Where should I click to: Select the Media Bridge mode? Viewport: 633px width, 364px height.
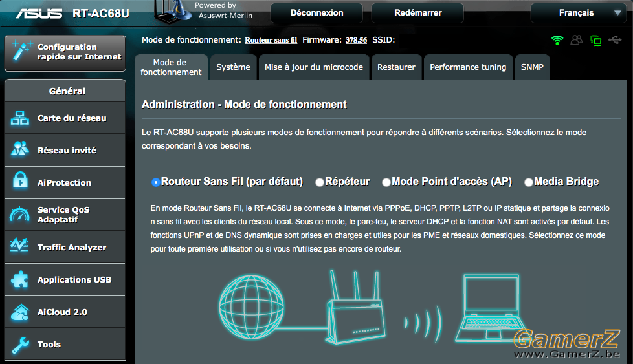[x=529, y=182]
